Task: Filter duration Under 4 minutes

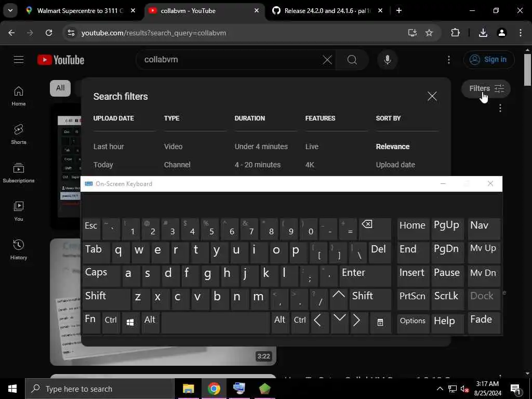Action: tap(261, 147)
